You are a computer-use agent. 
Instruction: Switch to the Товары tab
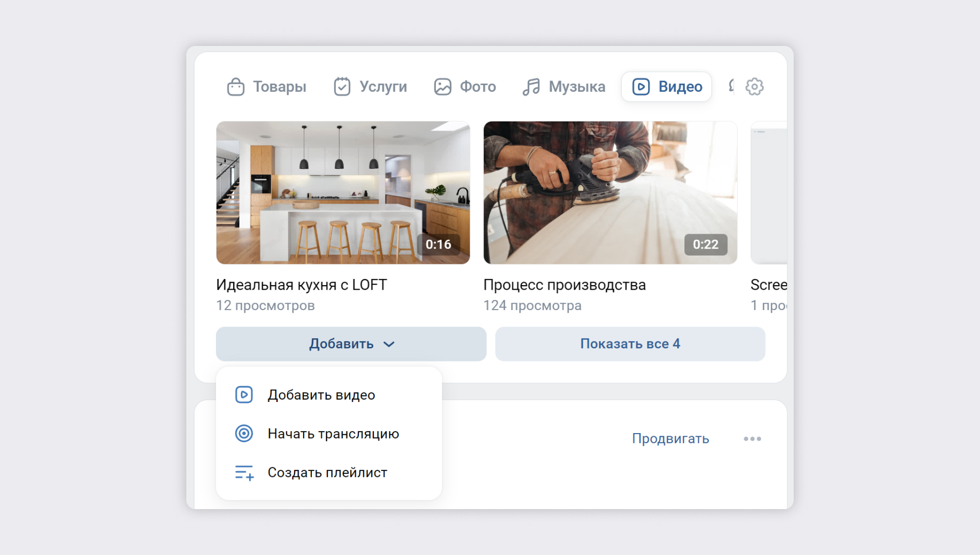coord(266,87)
